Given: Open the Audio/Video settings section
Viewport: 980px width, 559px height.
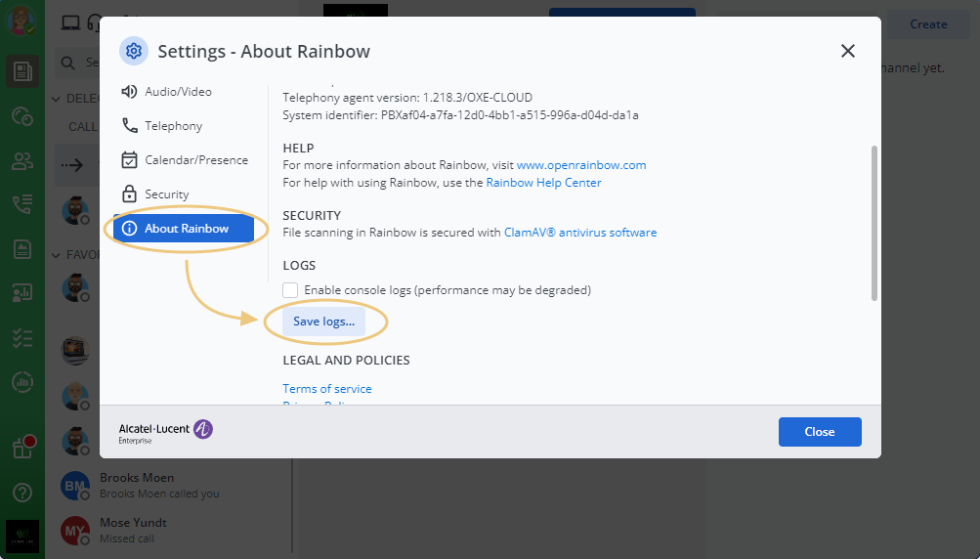Looking at the screenshot, I should pos(178,92).
